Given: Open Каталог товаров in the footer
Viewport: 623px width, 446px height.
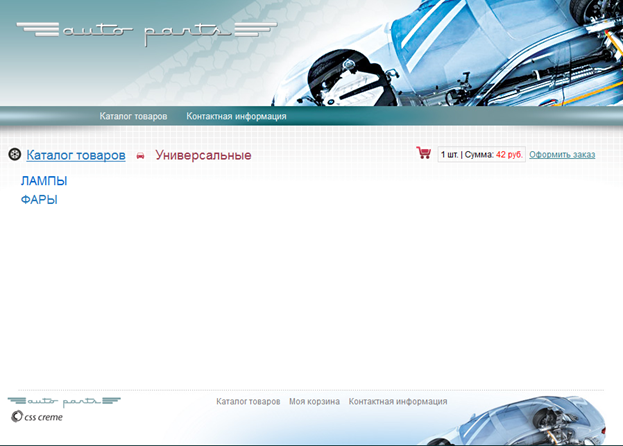Looking at the screenshot, I should (248, 401).
